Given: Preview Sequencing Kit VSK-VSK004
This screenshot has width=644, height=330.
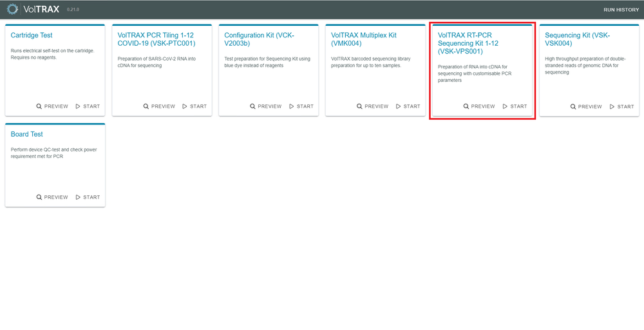Looking at the screenshot, I should point(586,106).
